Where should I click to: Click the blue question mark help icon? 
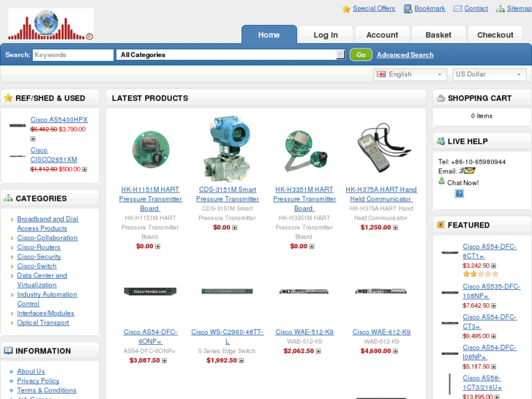[x=459, y=193]
